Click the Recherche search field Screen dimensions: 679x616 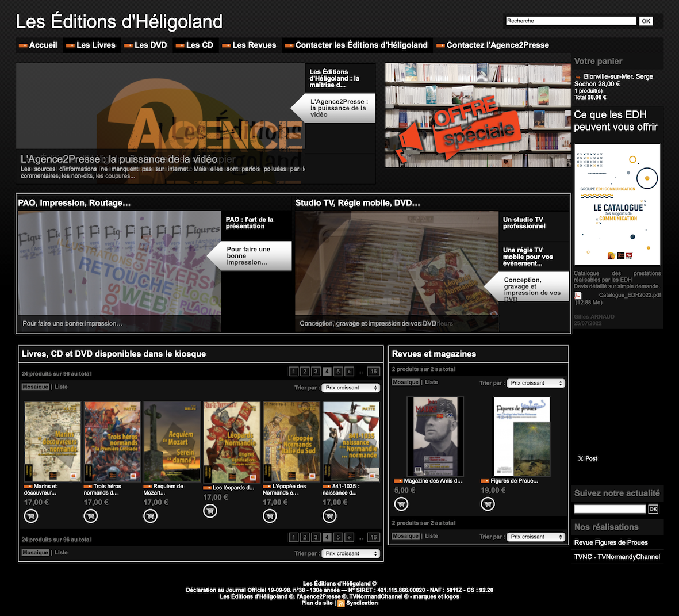click(x=571, y=21)
